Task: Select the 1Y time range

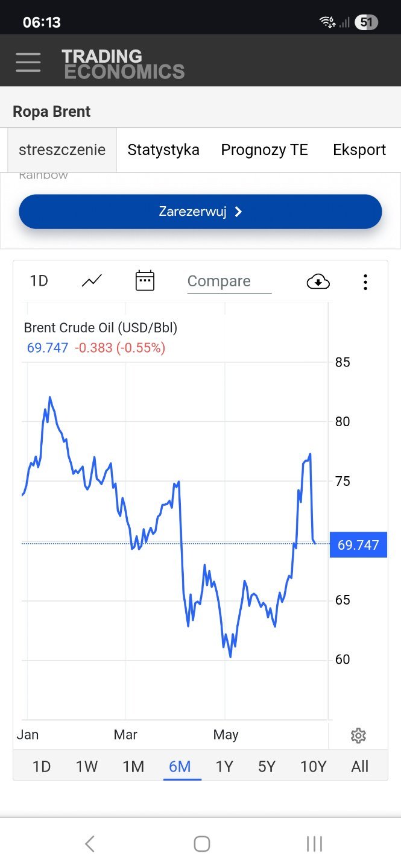Action: 224,767
